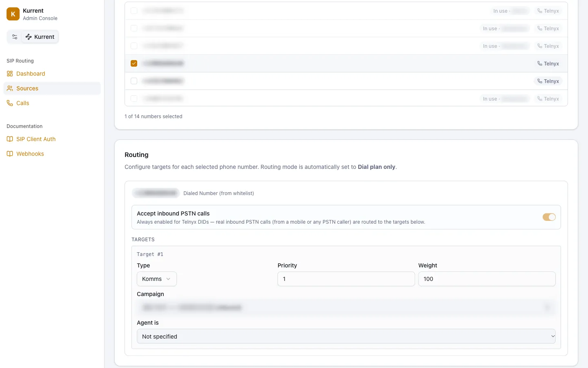Click the phone icon beside Calls

tap(10, 103)
